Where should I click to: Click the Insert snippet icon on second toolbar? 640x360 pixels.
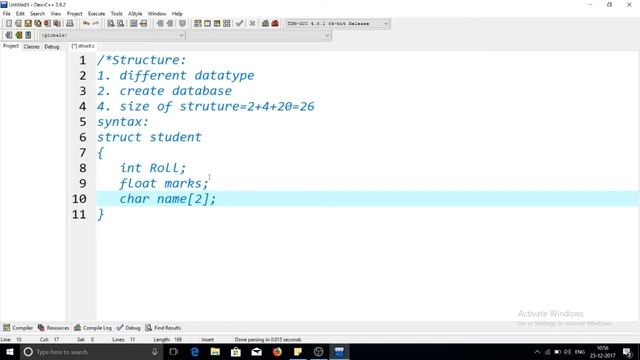[x=9, y=35]
